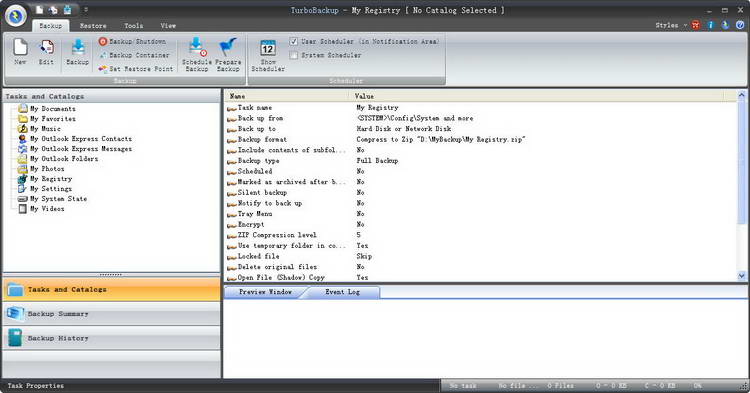Open the Tasks and Catalogs pane button
Screen dimensions: 750x393
pyautogui.click(x=111, y=290)
